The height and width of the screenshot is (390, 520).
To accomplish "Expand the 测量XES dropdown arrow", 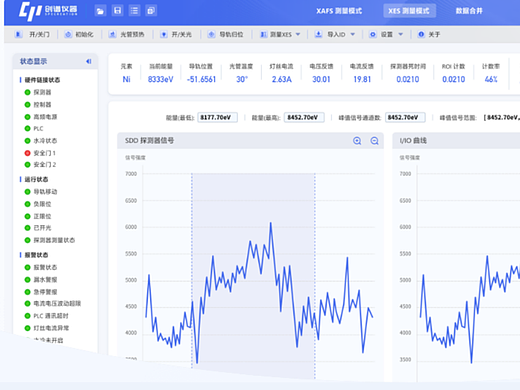I will coord(298,34).
